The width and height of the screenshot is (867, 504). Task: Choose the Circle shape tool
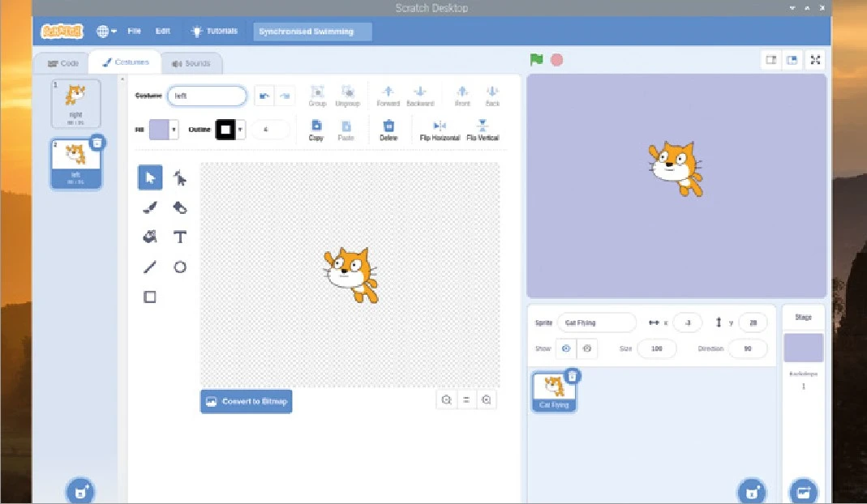pyautogui.click(x=180, y=267)
